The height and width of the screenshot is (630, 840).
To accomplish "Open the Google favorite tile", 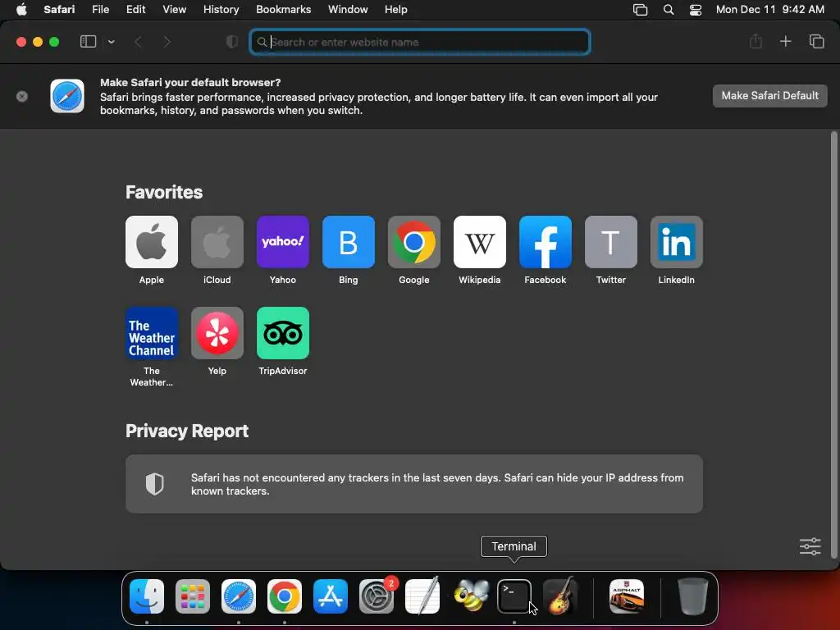I will pyautogui.click(x=414, y=242).
